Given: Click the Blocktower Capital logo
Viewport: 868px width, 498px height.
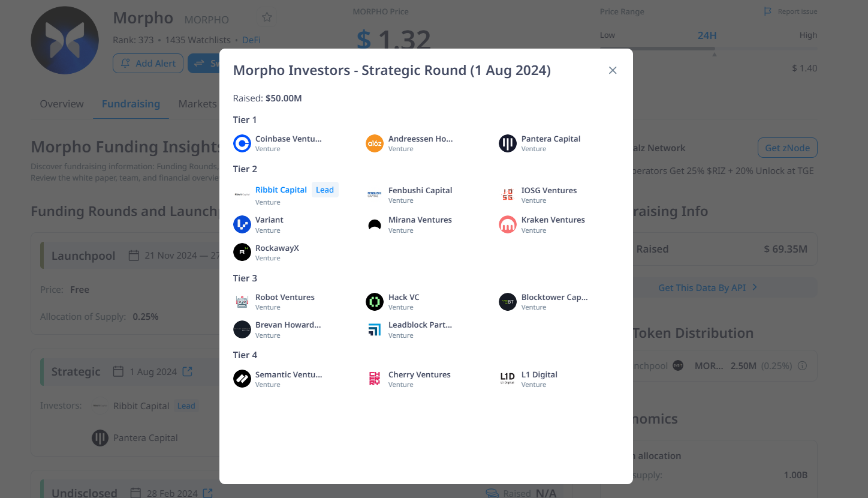Looking at the screenshot, I should click(508, 302).
